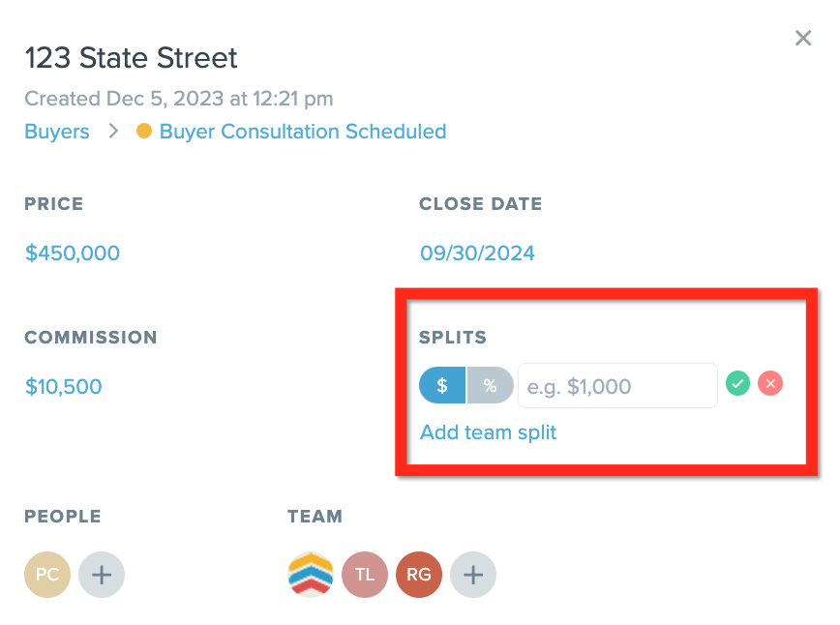This screenshot has width=840, height=625.
Task: Open the striped team logo avatar
Action: point(311,575)
